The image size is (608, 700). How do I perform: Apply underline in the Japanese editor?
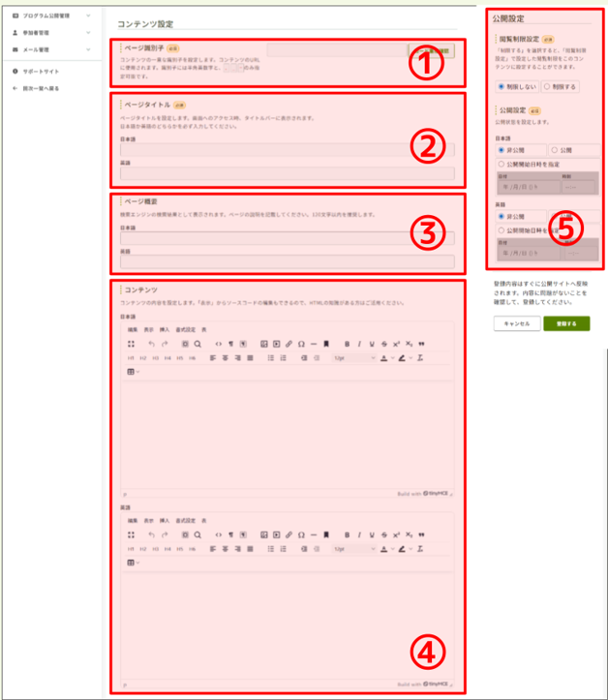coord(372,344)
